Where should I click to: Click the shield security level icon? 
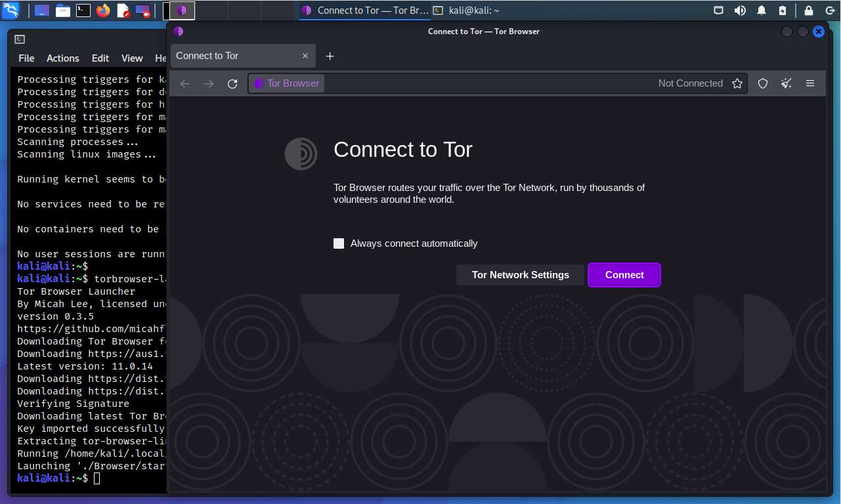click(762, 83)
